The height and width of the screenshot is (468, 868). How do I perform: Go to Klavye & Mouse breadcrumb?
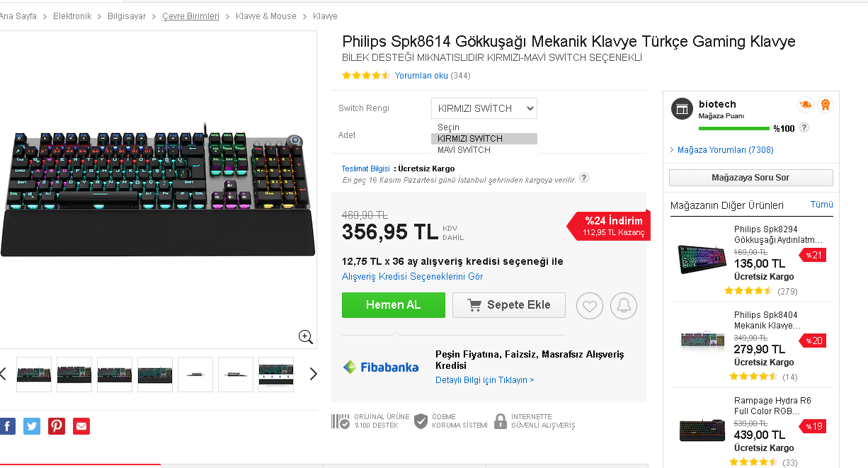[266, 16]
